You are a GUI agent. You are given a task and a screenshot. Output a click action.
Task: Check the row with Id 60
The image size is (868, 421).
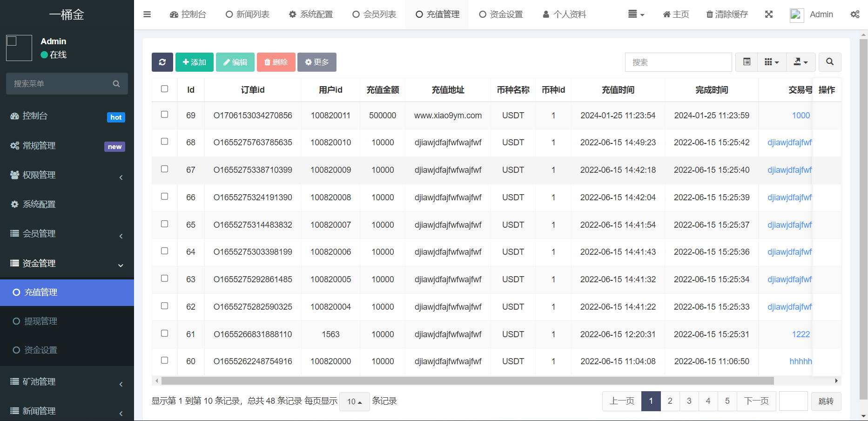[x=164, y=360]
